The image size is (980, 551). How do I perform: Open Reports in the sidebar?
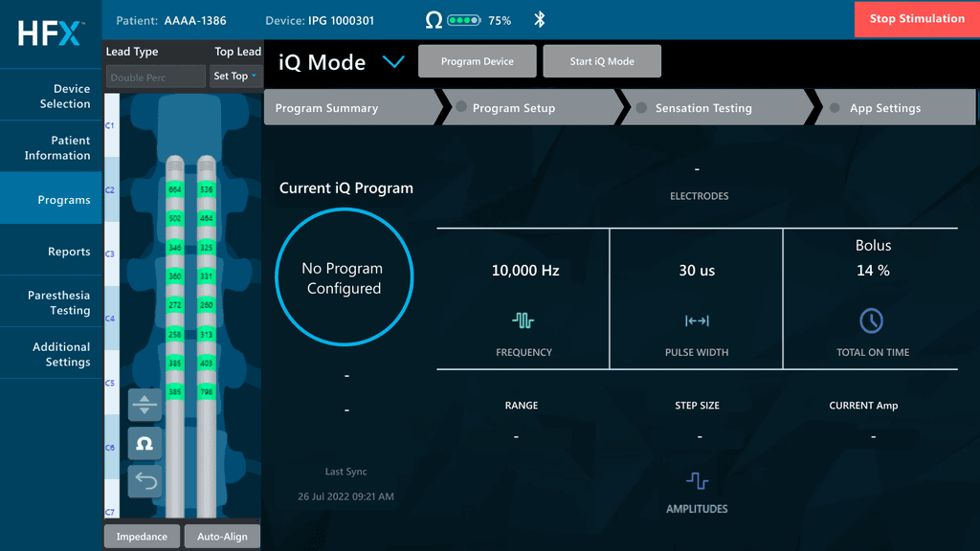click(52, 252)
